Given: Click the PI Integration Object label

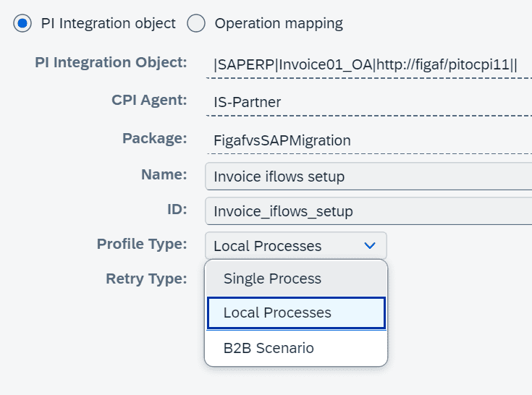Looking at the screenshot, I should pos(111,62).
